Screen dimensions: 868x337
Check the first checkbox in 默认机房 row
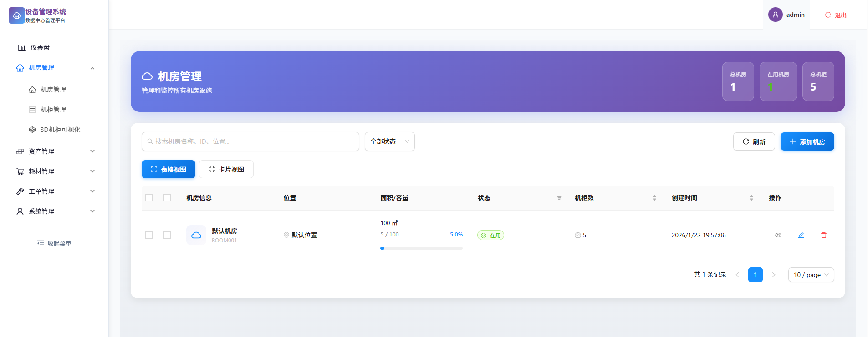[x=149, y=235]
